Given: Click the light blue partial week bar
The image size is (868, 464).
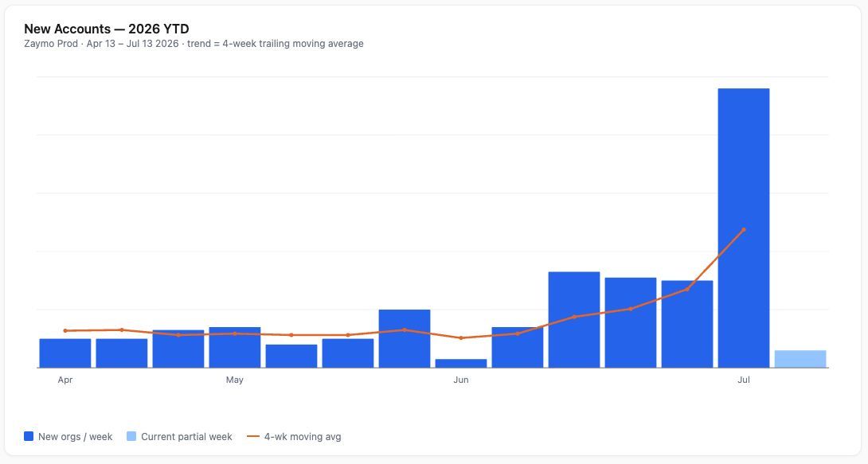Looking at the screenshot, I should (x=800, y=359).
